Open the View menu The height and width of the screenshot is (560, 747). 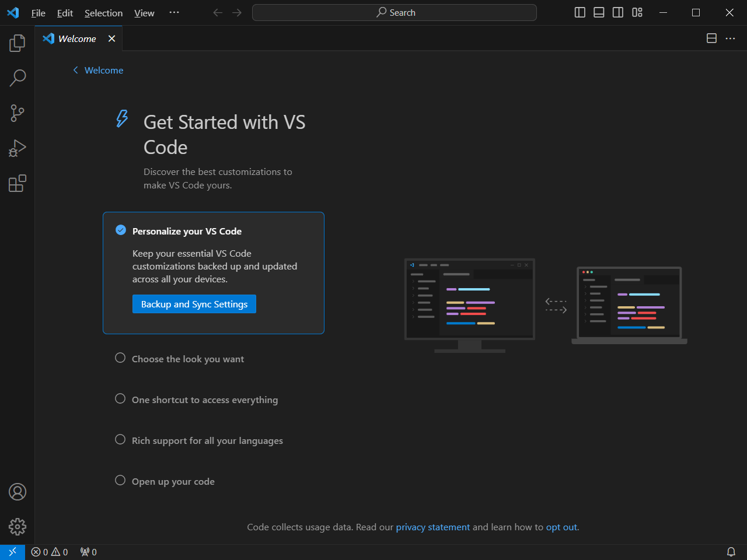[144, 13]
